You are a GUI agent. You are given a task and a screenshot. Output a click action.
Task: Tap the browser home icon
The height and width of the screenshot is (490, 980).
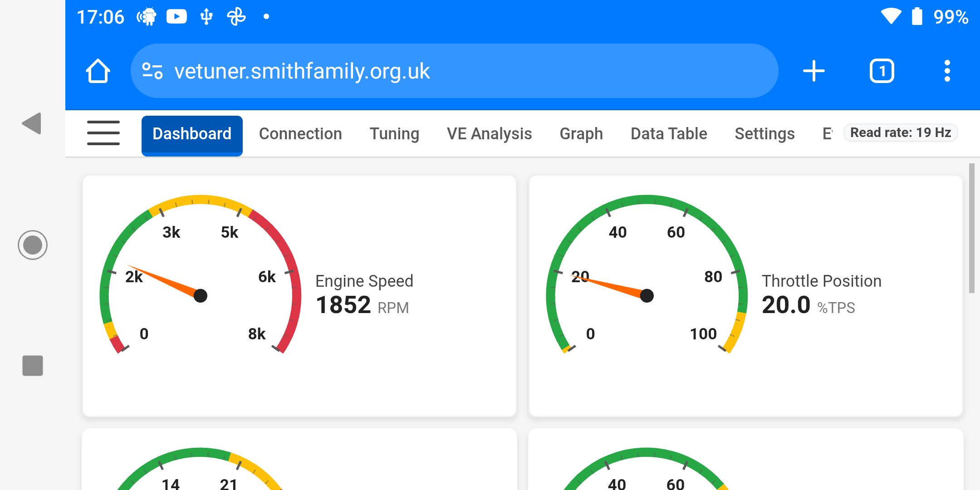[x=98, y=71]
